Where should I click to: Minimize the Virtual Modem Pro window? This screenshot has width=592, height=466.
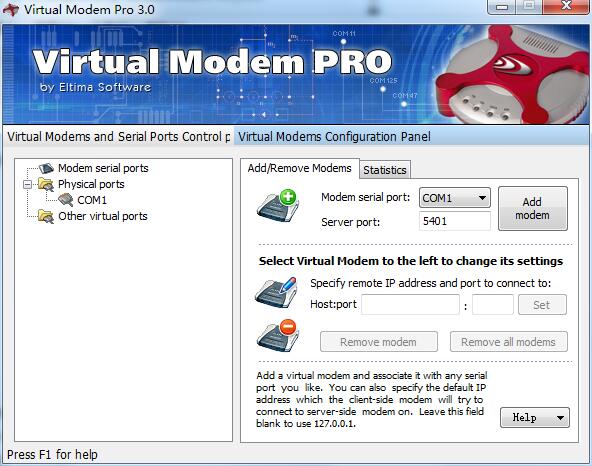pos(501,7)
